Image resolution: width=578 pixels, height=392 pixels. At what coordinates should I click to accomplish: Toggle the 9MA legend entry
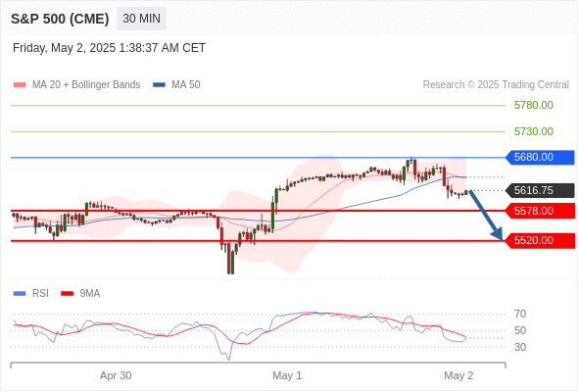(80, 294)
